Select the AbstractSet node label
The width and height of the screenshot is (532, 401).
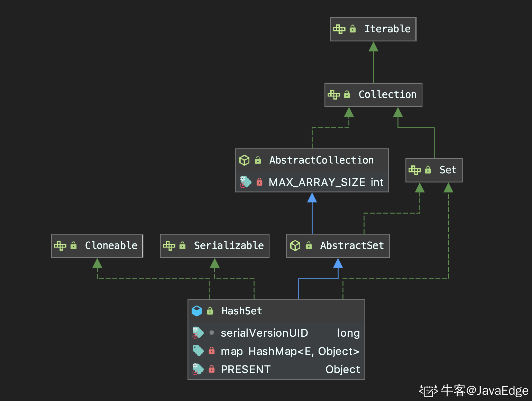(x=352, y=245)
